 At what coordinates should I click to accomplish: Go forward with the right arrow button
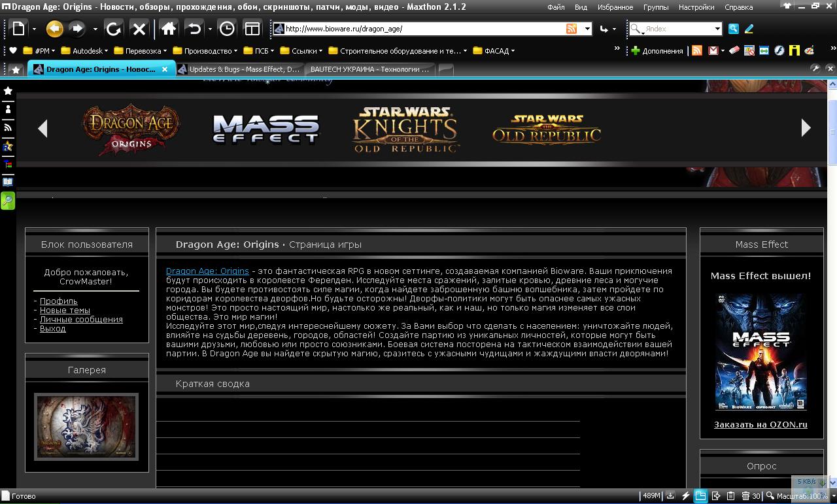[77, 29]
